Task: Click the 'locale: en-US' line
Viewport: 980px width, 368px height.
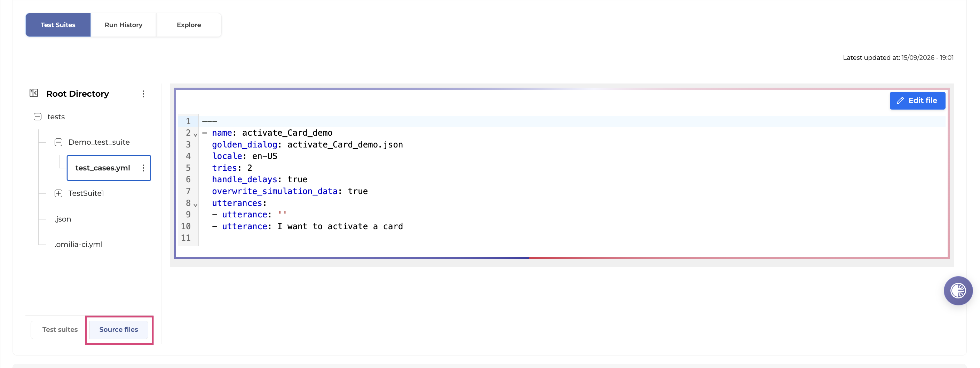Action: point(245,156)
